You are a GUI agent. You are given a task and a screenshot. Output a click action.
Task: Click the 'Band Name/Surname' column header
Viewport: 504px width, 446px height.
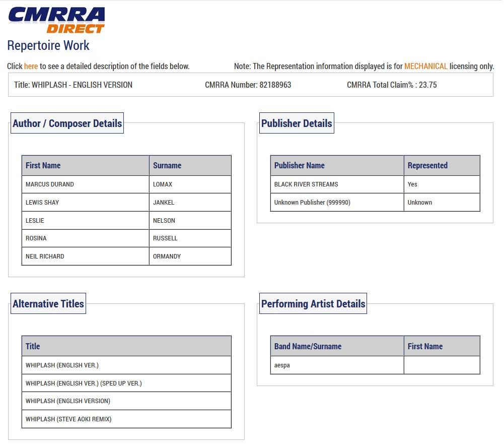click(337, 346)
